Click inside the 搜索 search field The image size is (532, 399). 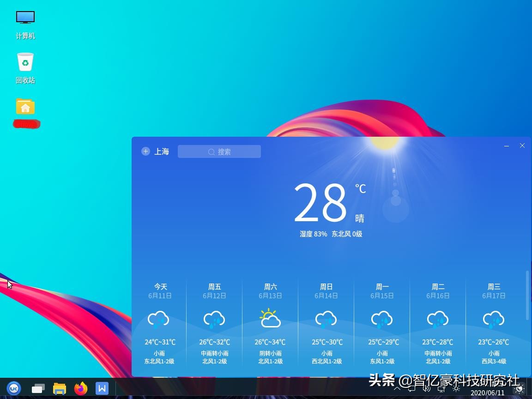tap(219, 151)
